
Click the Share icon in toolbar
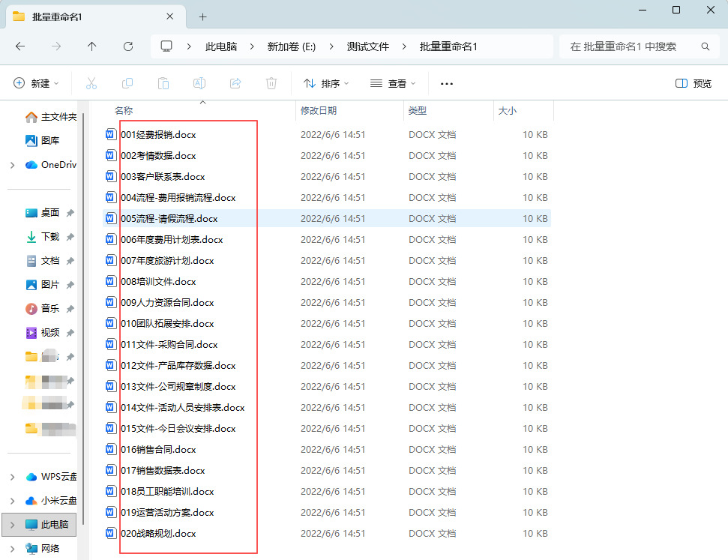pos(235,83)
